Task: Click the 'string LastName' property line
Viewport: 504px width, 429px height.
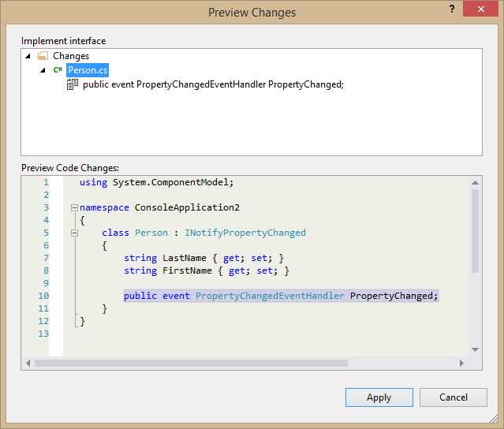Action: (x=203, y=258)
